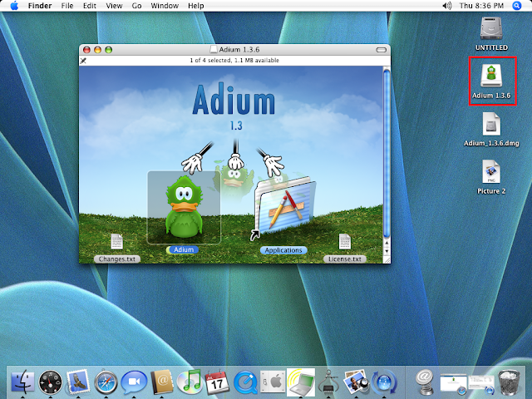
Task: Launch QuickTime Player from the Dock
Action: point(245,382)
